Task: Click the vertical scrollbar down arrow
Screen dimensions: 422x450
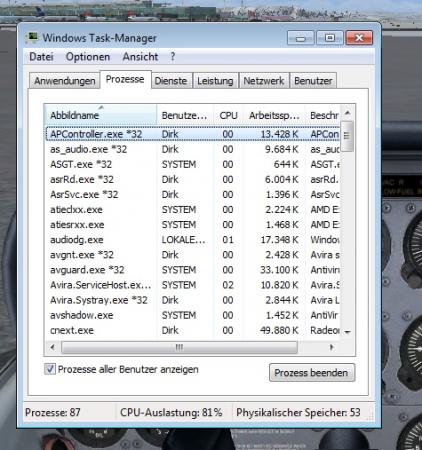Action: coord(347,332)
